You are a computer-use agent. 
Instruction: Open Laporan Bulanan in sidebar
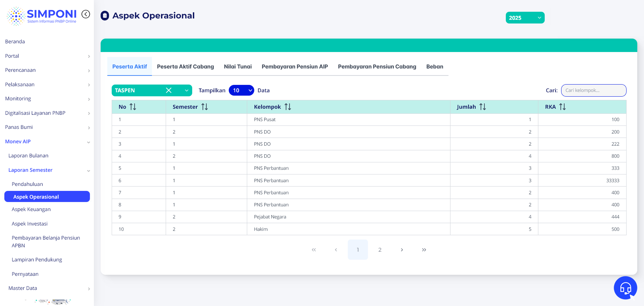28,156
